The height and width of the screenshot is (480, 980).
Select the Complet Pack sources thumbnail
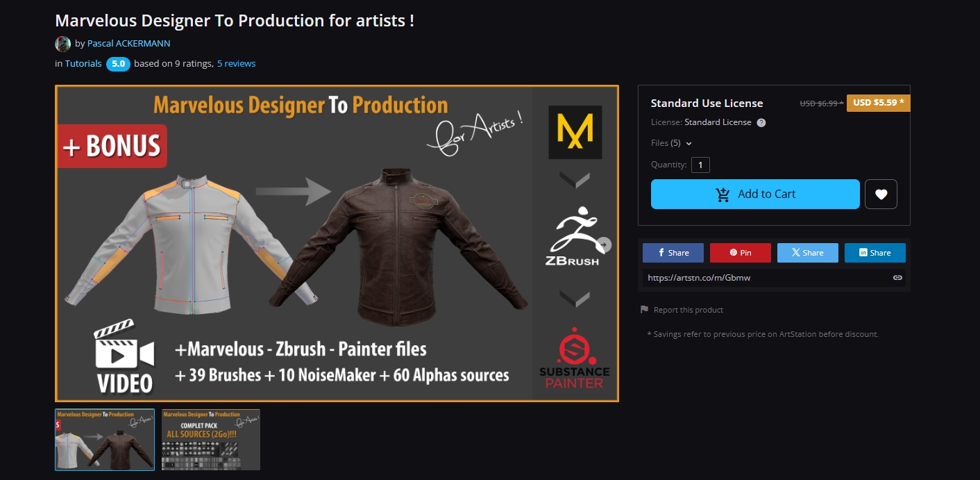[x=211, y=440]
